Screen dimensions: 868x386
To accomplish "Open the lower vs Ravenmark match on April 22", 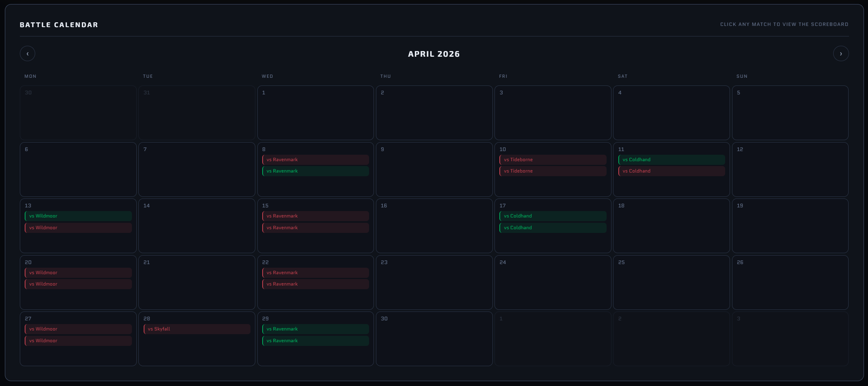I will (x=316, y=284).
